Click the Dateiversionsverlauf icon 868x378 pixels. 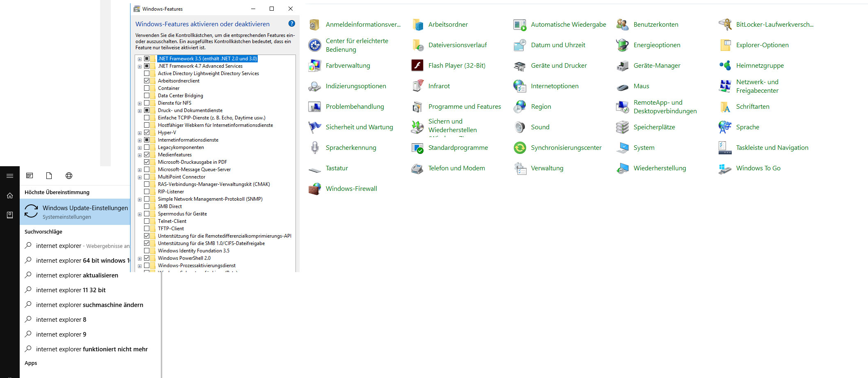pyautogui.click(x=417, y=45)
